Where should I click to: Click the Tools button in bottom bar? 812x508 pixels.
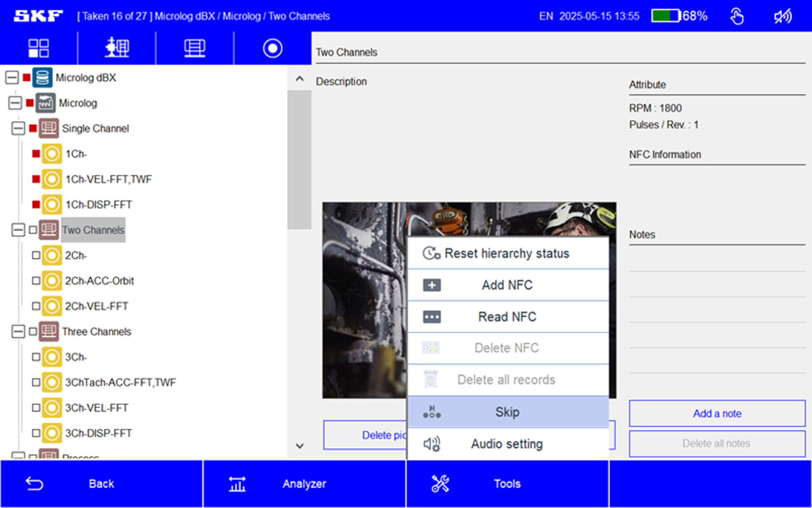pos(507,484)
